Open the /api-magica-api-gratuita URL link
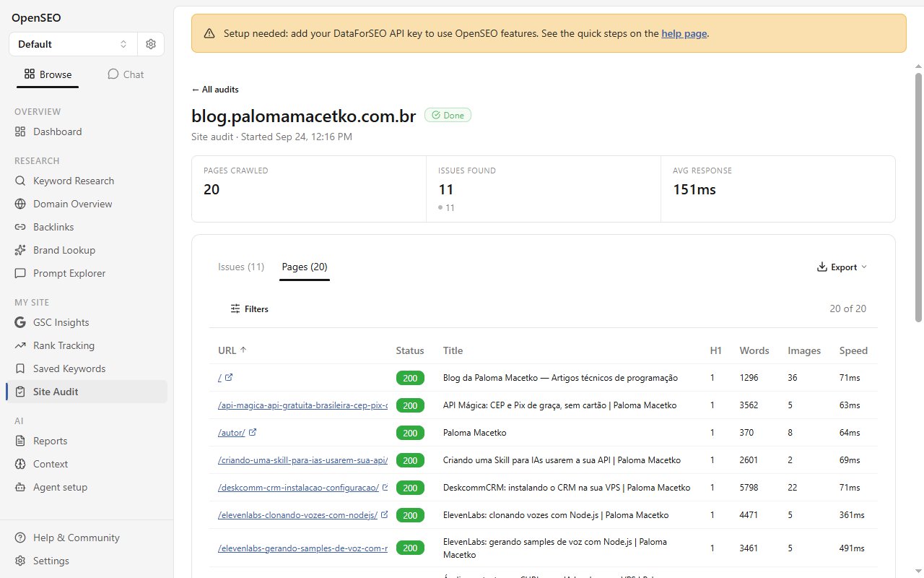Image resolution: width=924 pixels, height=578 pixels. [302, 405]
